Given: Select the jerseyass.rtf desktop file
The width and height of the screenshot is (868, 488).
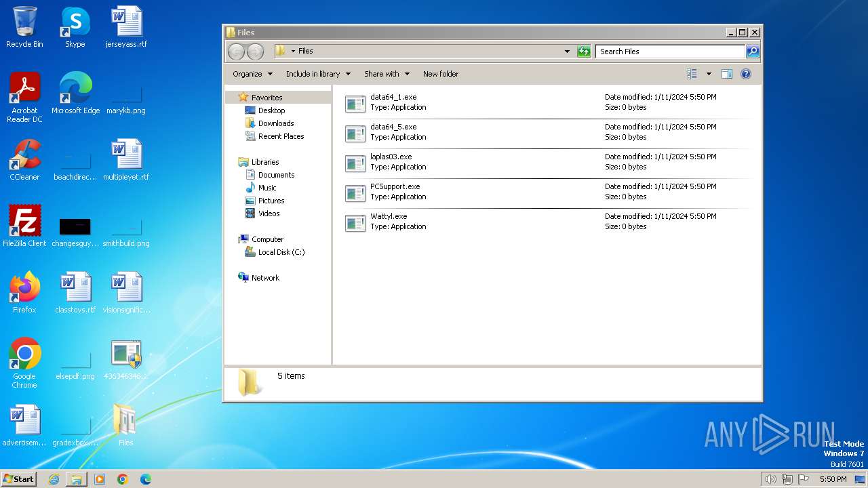Looking at the screenshot, I should click(x=126, y=27).
